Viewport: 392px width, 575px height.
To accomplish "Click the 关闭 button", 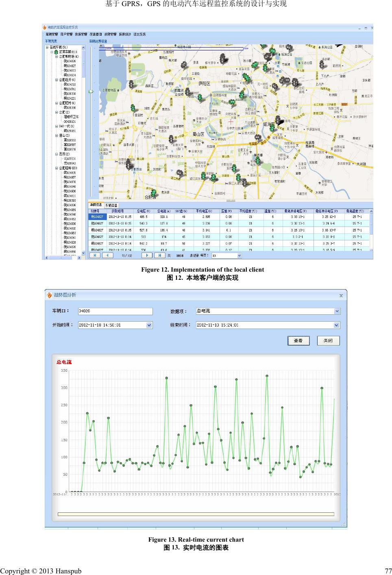I will click(328, 341).
